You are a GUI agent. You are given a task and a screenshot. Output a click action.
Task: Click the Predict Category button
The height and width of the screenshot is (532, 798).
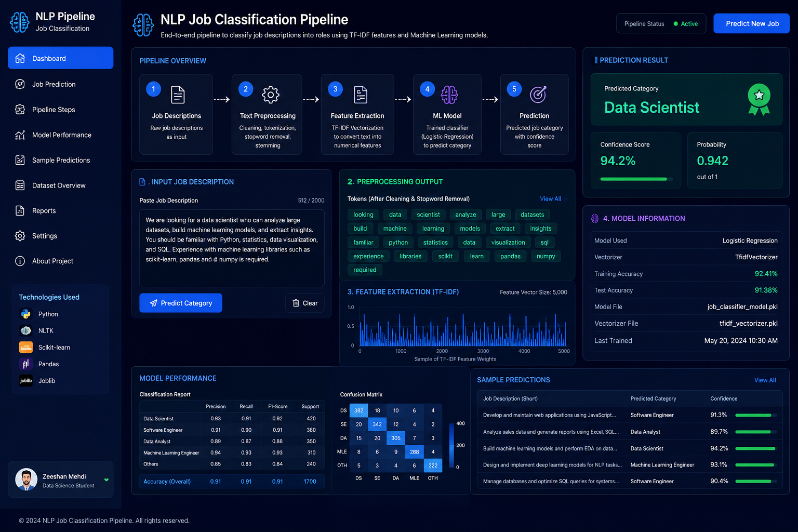[181, 303]
